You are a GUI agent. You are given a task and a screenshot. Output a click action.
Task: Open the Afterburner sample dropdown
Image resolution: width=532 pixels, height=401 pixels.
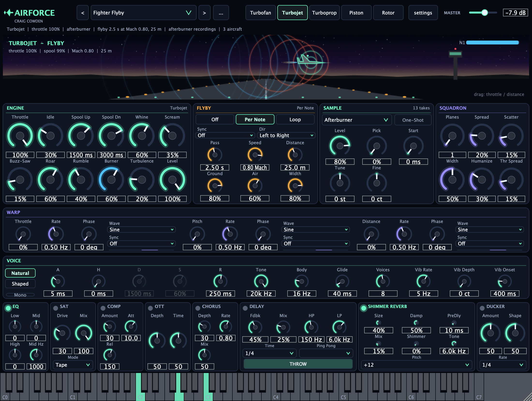coord(357,120)
